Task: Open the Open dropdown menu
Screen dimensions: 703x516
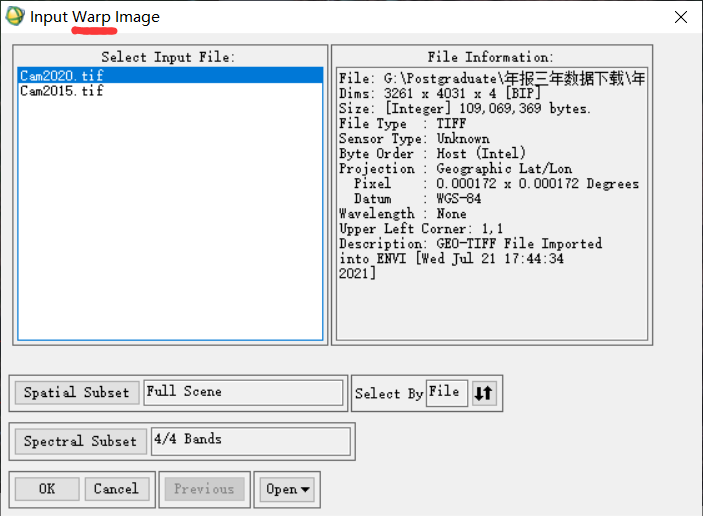Action: pyautogui.click(x=287, y=489)
